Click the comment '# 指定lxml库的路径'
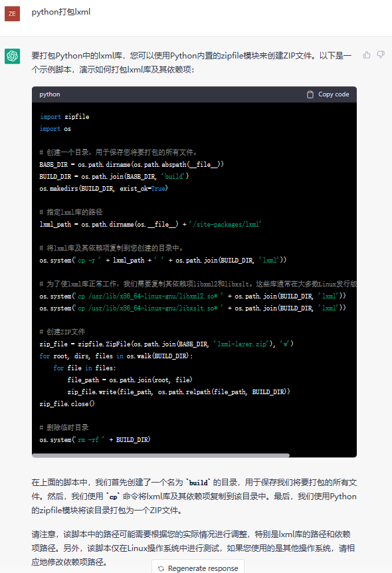Viewport: 392px width, 573px height. pos(71,212)
